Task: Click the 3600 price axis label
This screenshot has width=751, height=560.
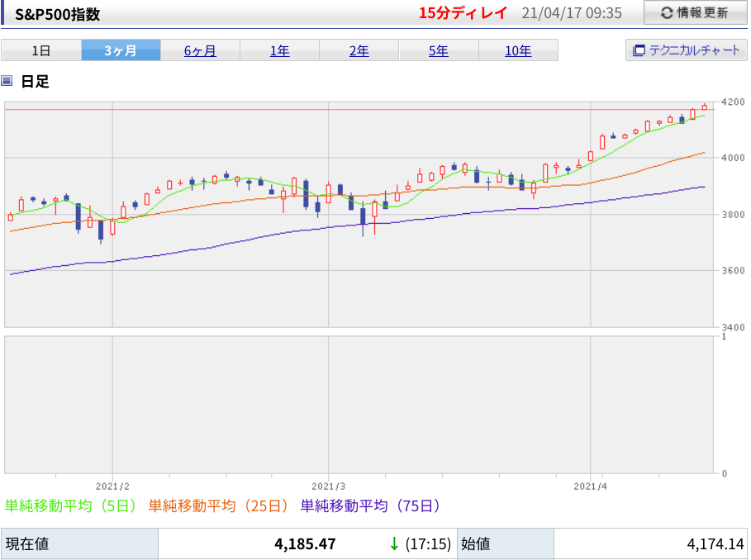Action: click(734, 270)
